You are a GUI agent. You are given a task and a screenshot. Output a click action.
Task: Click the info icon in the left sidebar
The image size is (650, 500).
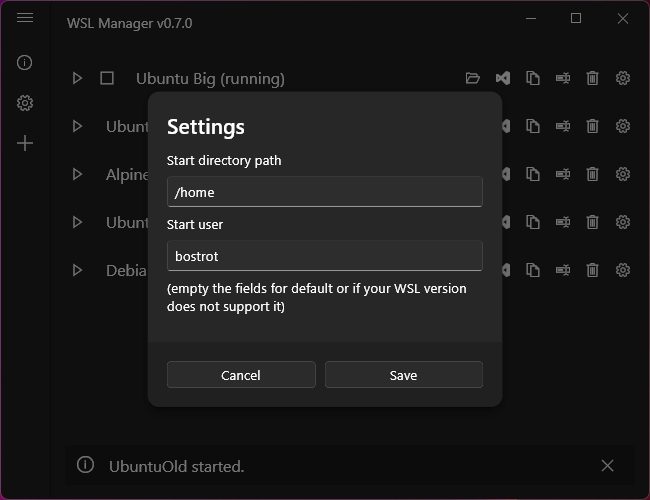pyautogui.click(x=25, y=62)
